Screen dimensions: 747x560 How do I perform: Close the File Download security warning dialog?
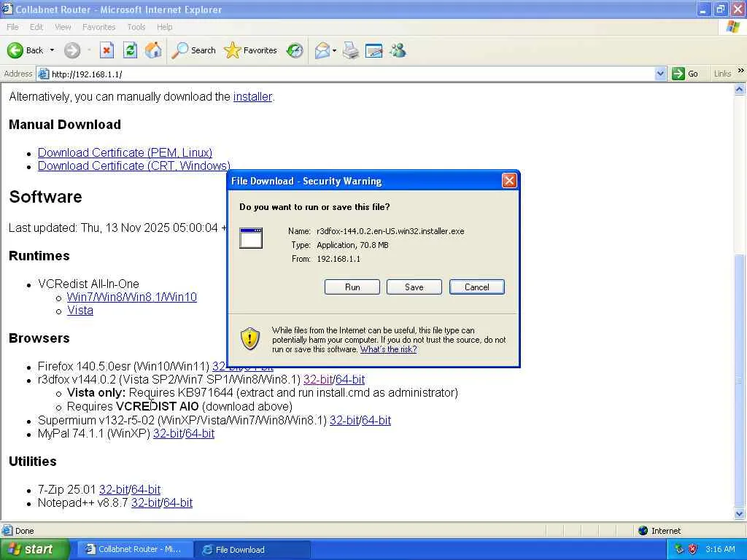click(x=508, y=181)
